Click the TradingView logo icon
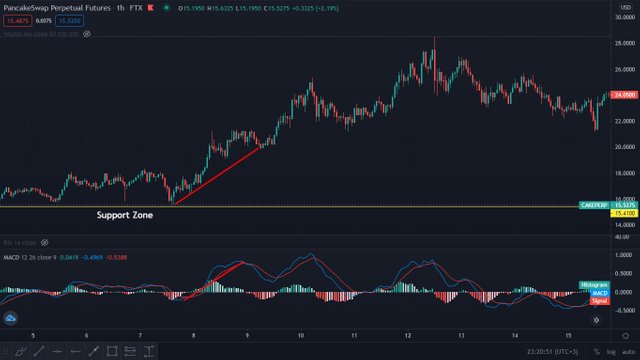640x360 pixels. tap(10, 318)
